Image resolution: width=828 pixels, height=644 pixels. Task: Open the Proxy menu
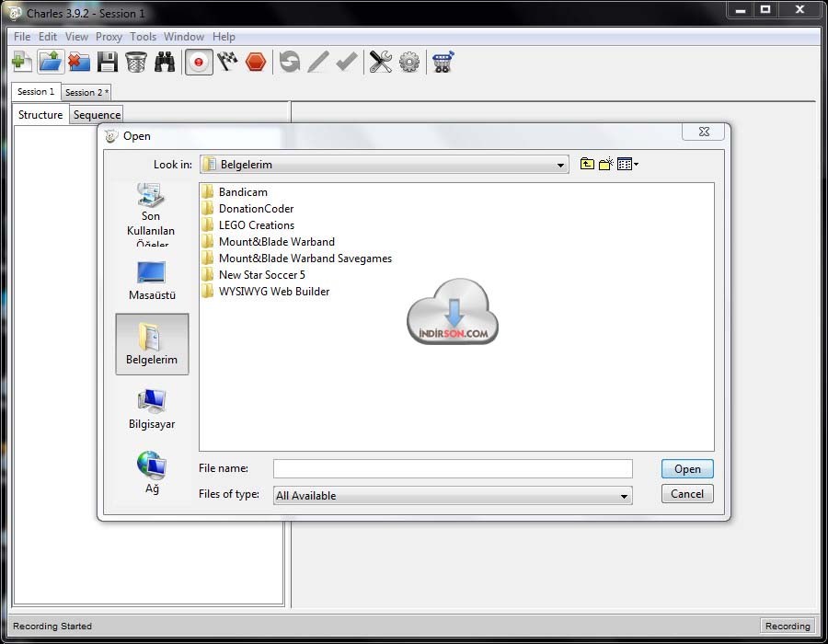pyautogui.click(x=109, y=37)
